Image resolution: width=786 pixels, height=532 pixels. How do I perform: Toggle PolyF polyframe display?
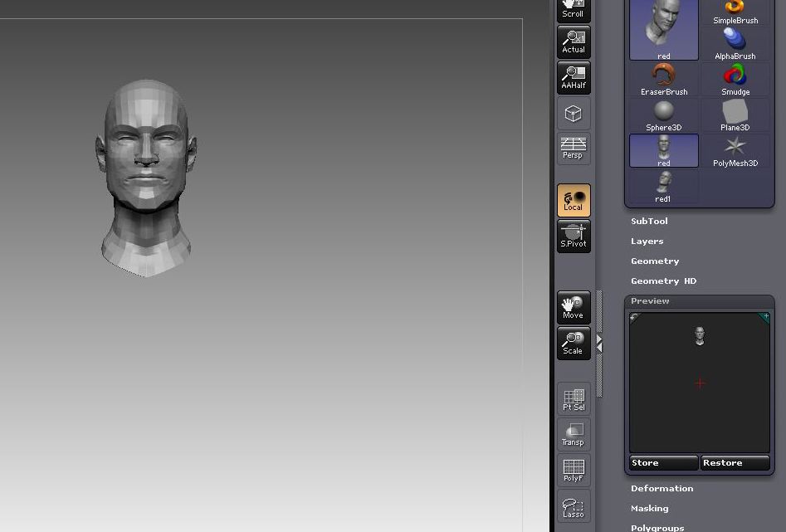[574, 471]
